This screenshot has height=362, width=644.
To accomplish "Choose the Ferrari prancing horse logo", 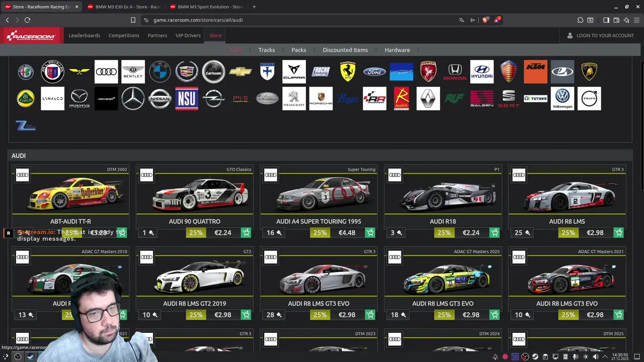I will tap(348, 72).
